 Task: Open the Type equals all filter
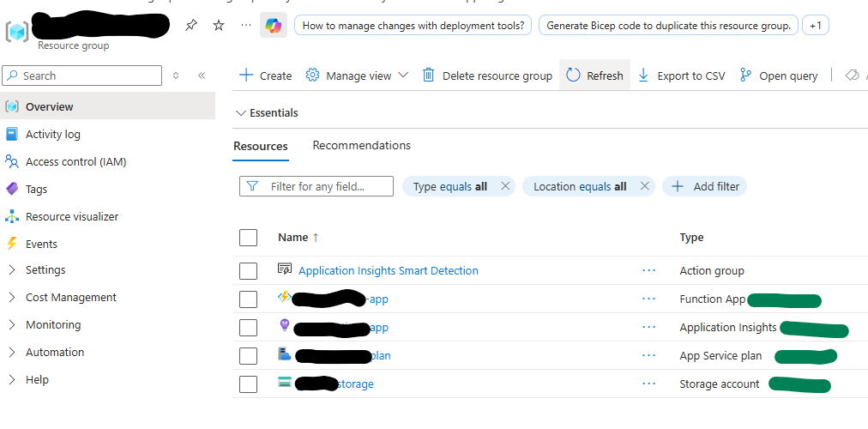click(450, 186)
